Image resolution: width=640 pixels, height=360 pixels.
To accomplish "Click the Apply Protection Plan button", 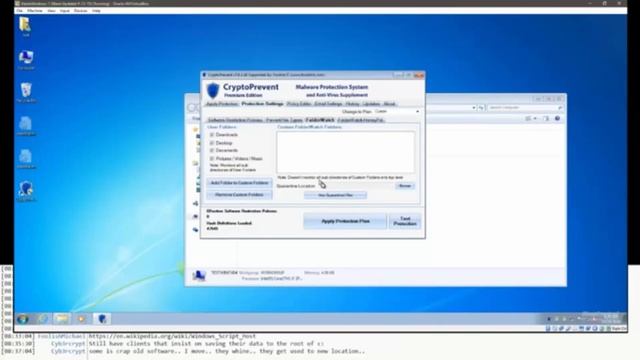I will (x=345, y=221).
